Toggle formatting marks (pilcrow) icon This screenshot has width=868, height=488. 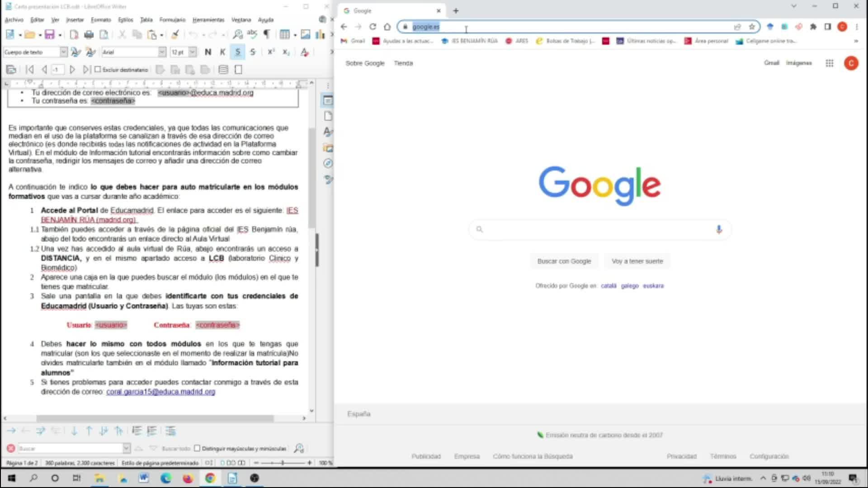[267, 34]
